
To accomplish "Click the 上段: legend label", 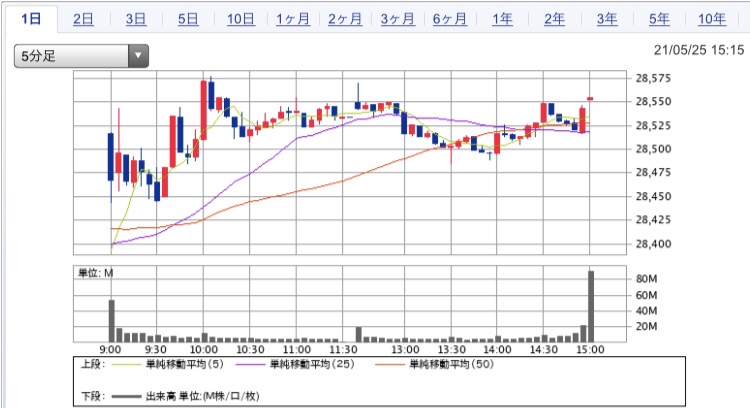I will click(x=92, y=364).
